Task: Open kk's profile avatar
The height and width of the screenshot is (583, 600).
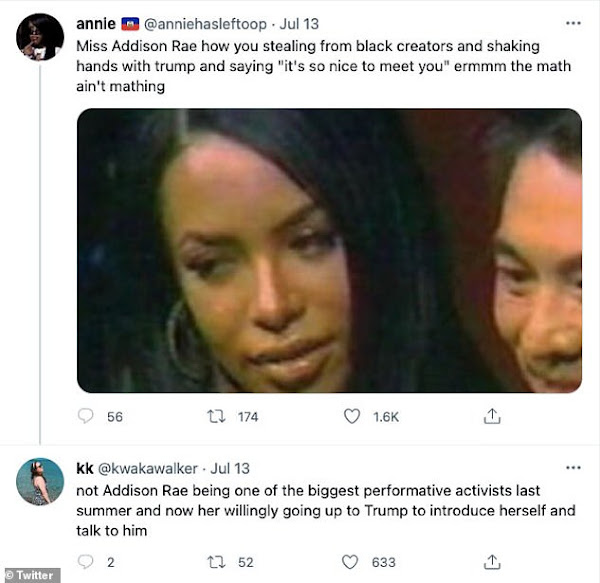Action: pyautogui.click(x=40, y=482)
